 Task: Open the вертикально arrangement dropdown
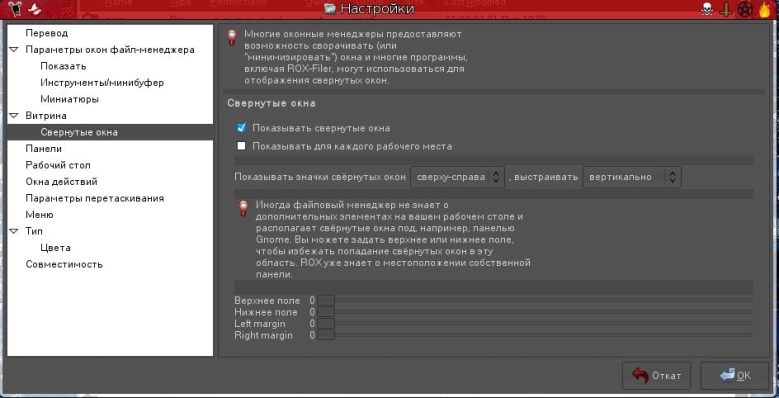(632, 177)
